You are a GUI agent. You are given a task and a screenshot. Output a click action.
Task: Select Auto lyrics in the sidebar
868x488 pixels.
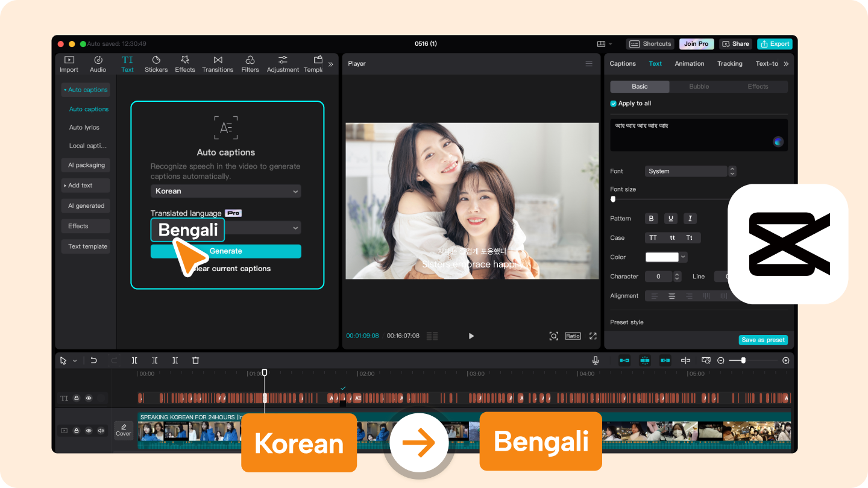pos(84,128)
